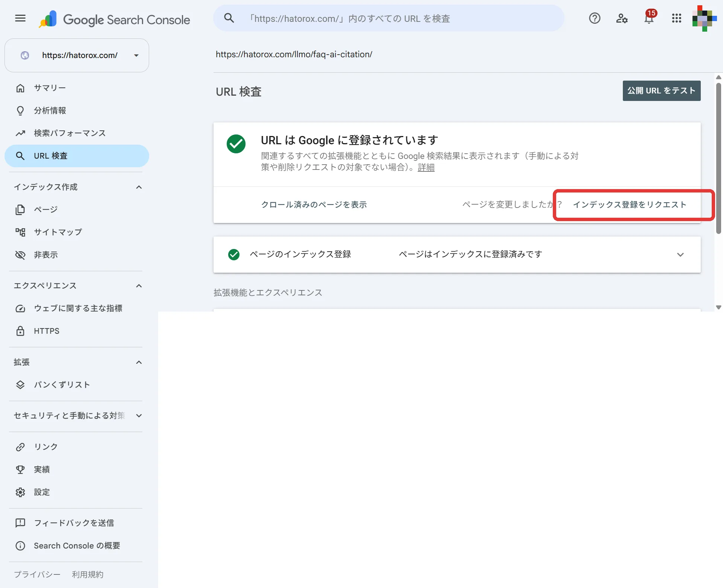Click クロール済みのページを表示
The width and height of the screenshot is (723, 588).
click(x=314, y=205)
